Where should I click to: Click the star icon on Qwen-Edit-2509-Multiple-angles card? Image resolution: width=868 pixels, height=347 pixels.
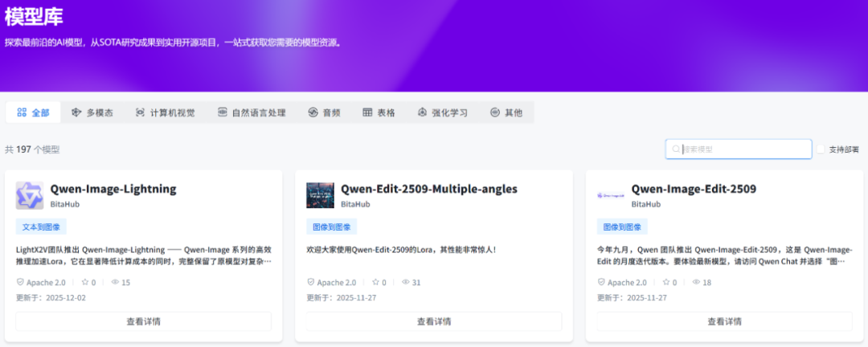(x=375, y=282)
